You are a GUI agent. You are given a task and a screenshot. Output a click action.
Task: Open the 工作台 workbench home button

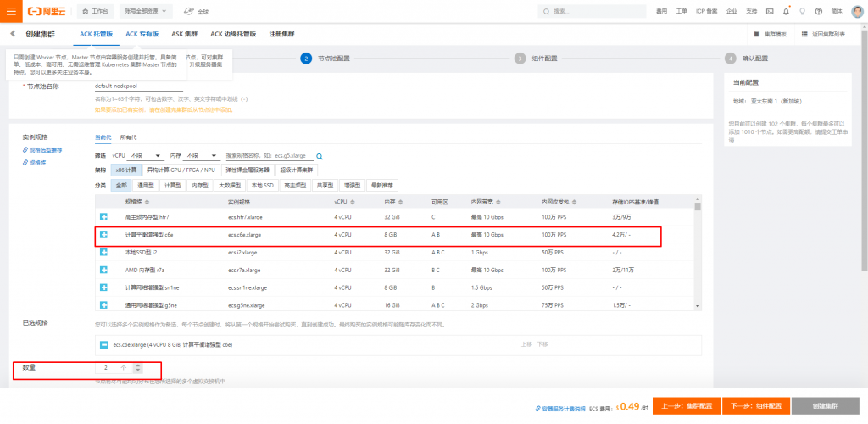96,11
